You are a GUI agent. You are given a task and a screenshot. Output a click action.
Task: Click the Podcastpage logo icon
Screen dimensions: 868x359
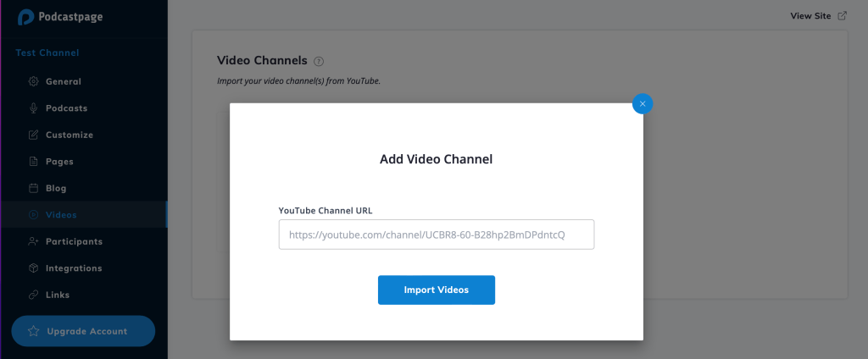coord(25,17)
